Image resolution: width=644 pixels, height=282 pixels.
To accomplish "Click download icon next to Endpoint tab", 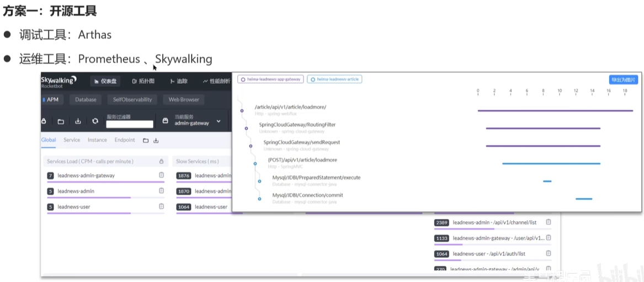I will tap(156, 140).
